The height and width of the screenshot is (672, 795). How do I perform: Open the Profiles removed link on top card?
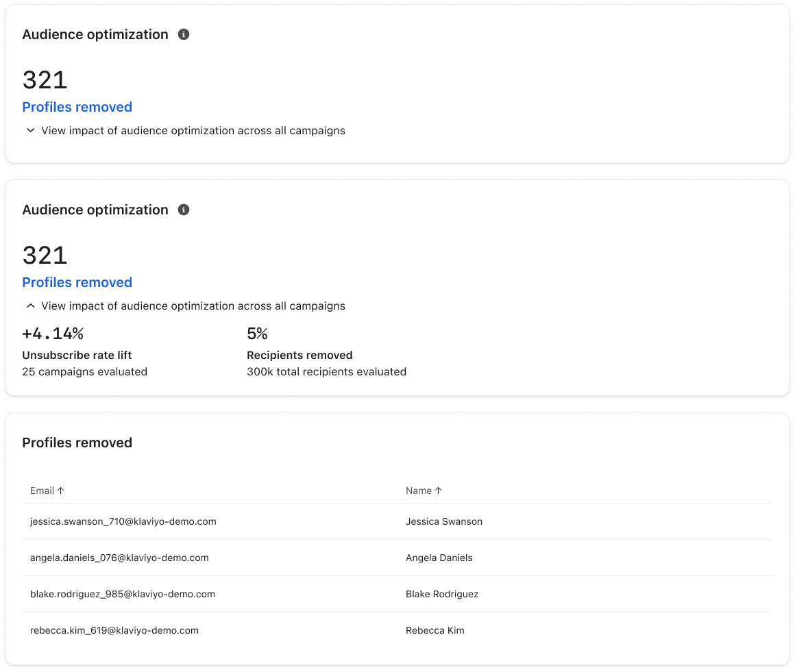point(77,107)
